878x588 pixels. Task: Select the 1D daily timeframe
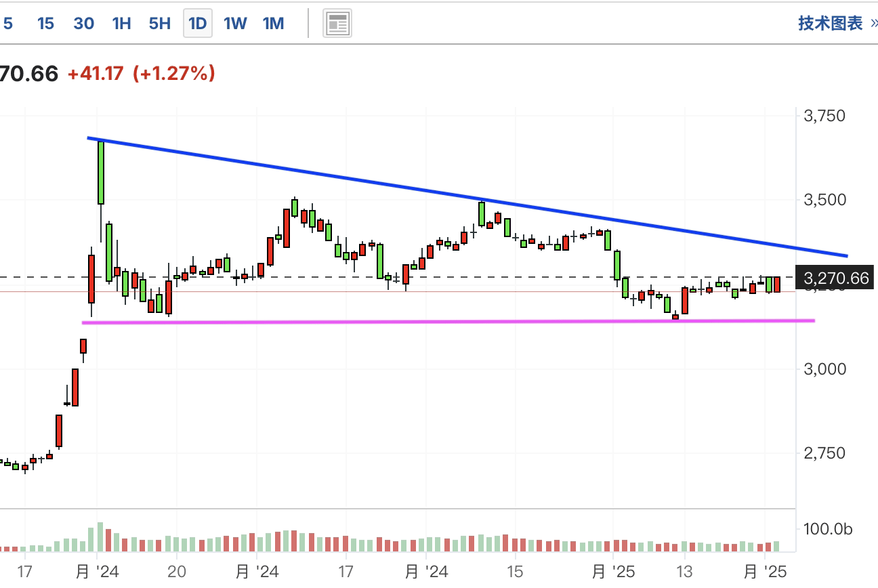197,24
